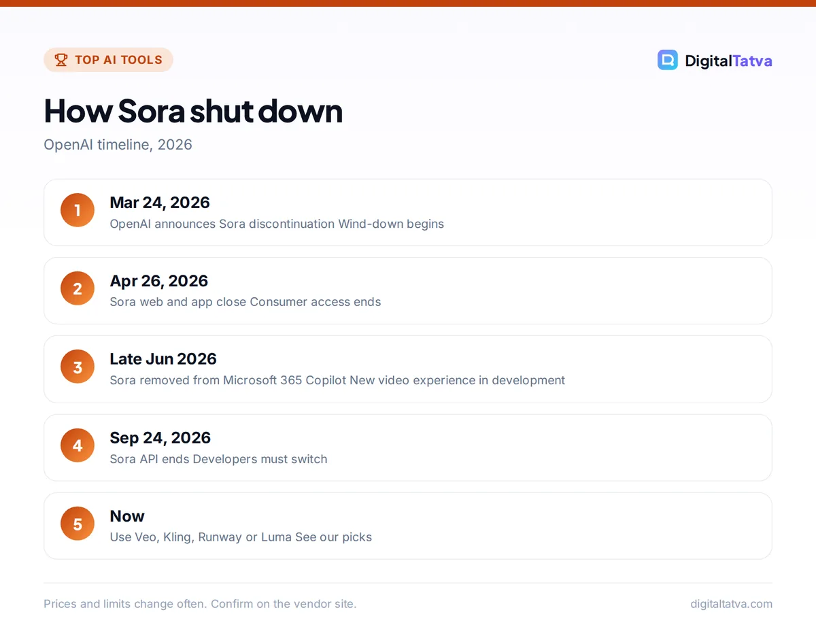This screenshot has width=816, height=644.
Task: Click the 'Prices and limits change often' disclaimer
Action: (200, 604)
